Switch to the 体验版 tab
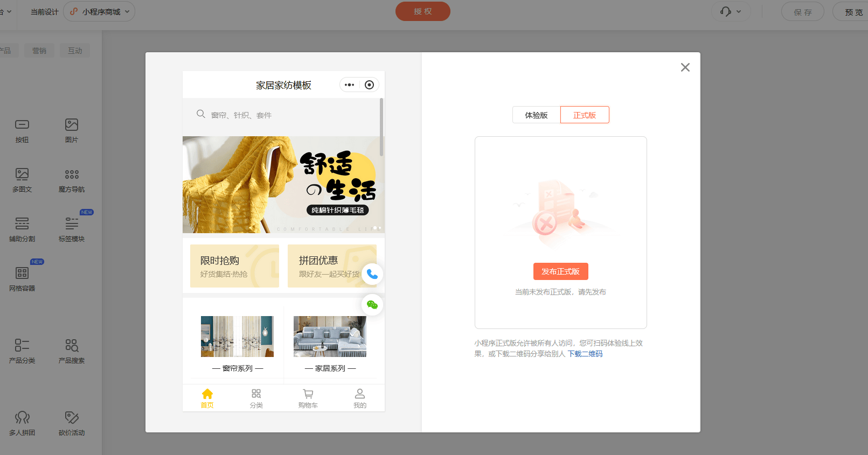This screenshot has width=868, height=455. (x=537, y=115)
